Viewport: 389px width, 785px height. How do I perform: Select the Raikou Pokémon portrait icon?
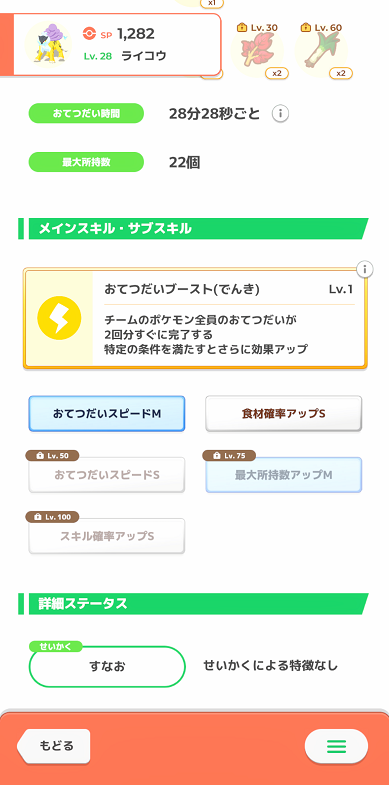pyautogui.click(x=48, y=43)
